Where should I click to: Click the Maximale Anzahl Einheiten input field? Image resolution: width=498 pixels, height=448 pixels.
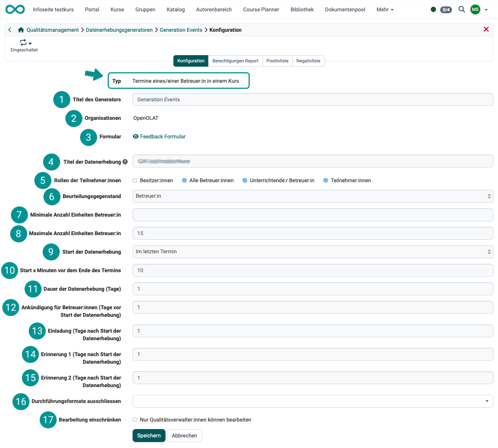312,233
